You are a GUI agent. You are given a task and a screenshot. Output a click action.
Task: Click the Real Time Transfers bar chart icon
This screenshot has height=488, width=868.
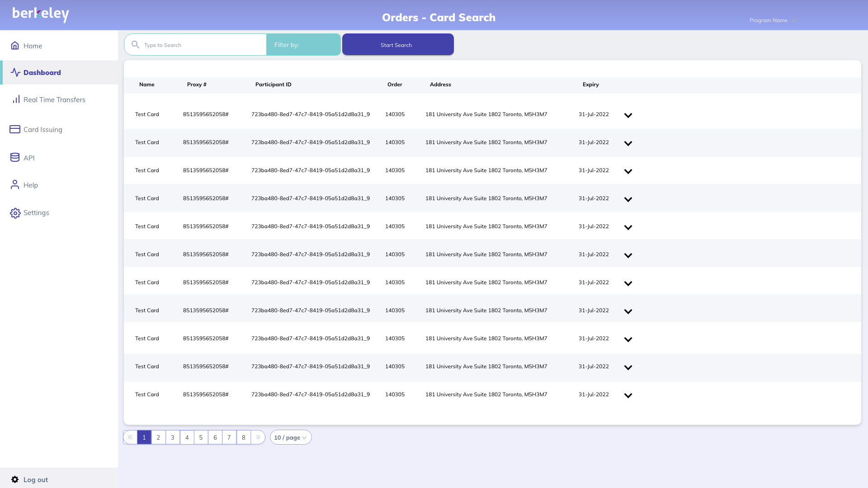16,99
